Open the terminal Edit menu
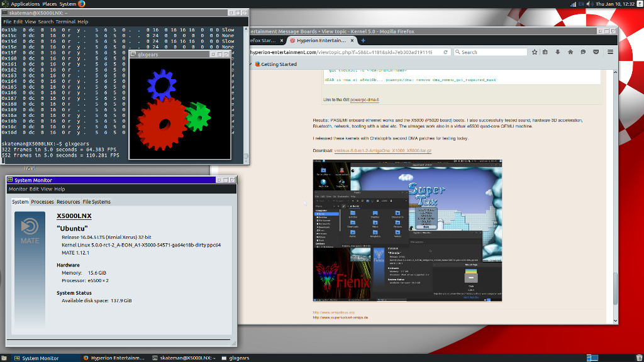This screenshot has width=644, height=362. [18, 22]
